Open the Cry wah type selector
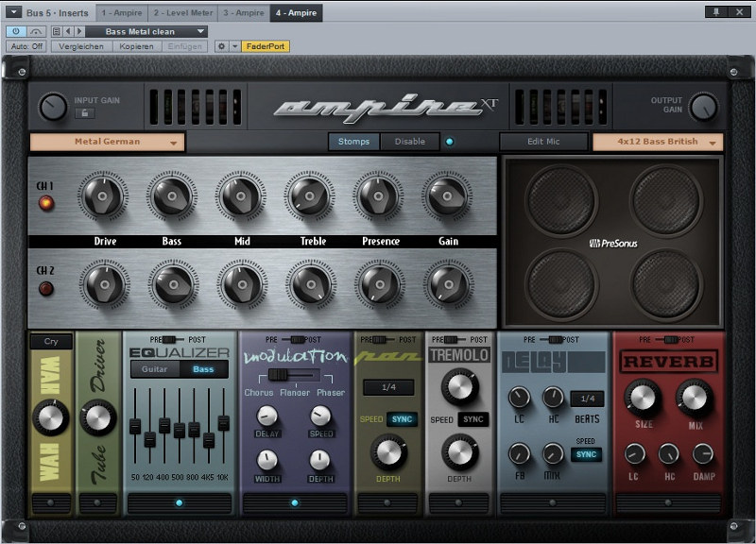The width and height of the screenshot is (756, 544). click(51, 342)
